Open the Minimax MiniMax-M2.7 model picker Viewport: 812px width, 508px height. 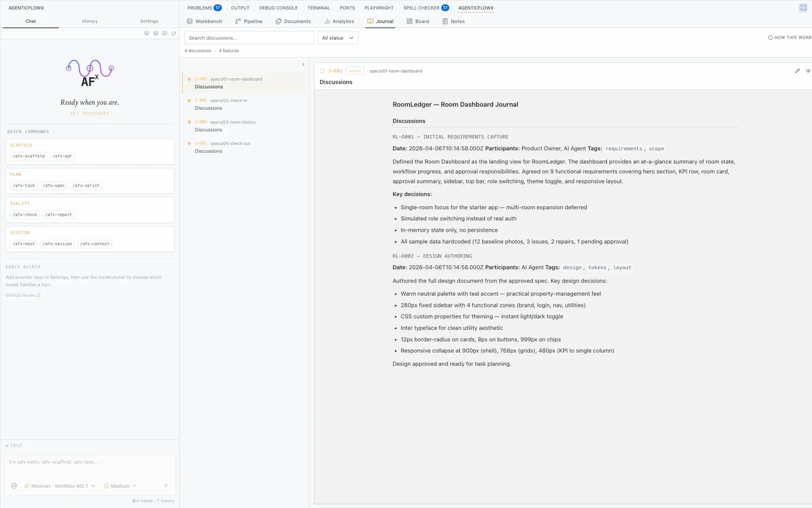coord(60,486)
